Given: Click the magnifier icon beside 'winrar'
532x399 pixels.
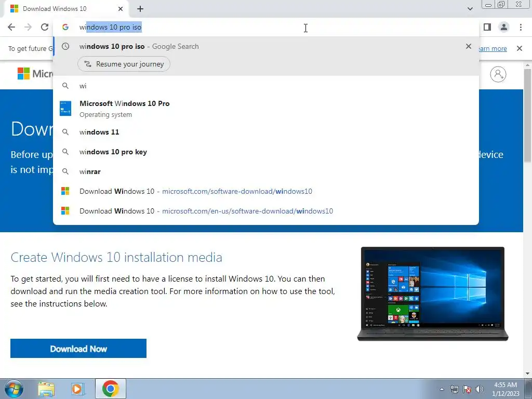Looking at the screenshot, I should (x=65, y=171).
